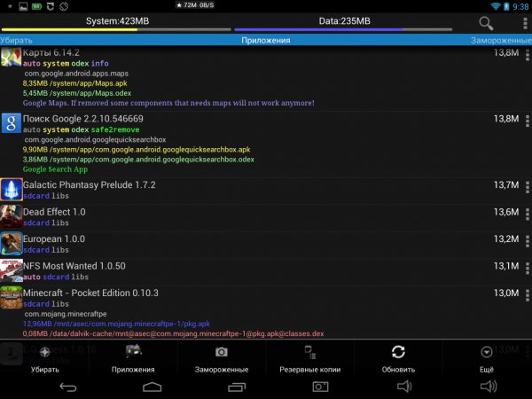Tap the volume down button
Image resolution: width=532 pixels, height=399 pixels.
pyautogui.click(x=404, y=386)
